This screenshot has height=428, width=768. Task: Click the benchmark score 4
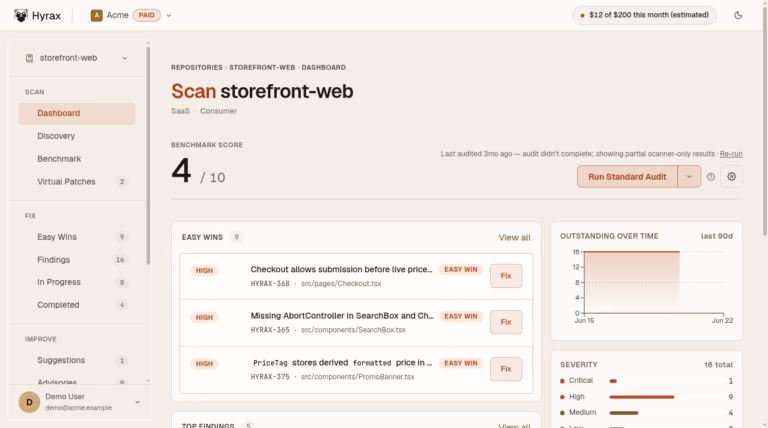tap(181, 171)
